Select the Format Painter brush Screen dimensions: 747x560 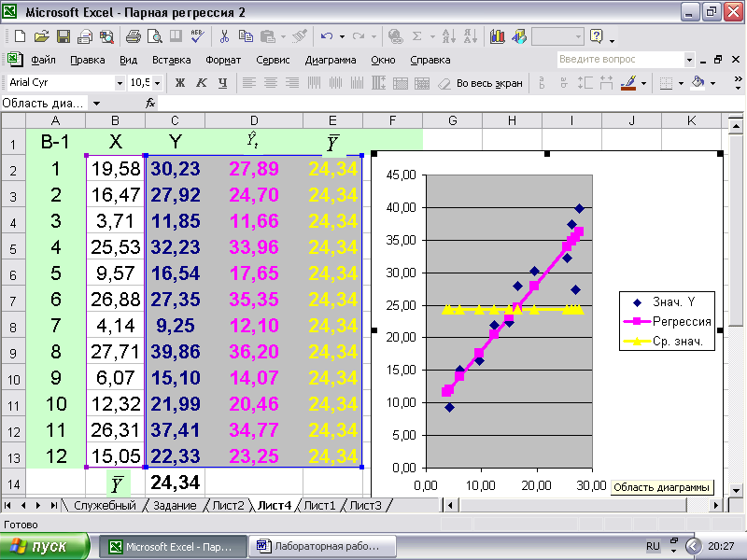coord(300,36)
